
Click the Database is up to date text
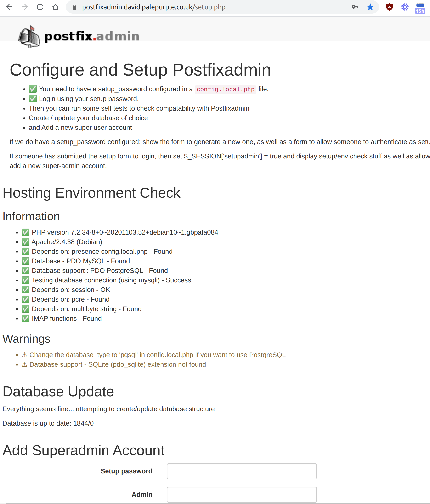click(x=48, y=423)
